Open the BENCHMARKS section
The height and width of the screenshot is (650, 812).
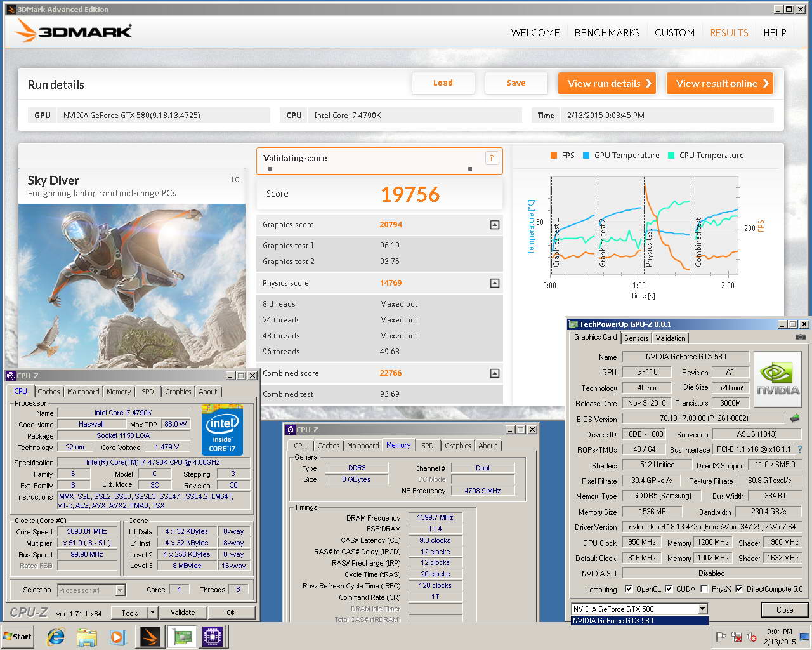coord(607,33)
